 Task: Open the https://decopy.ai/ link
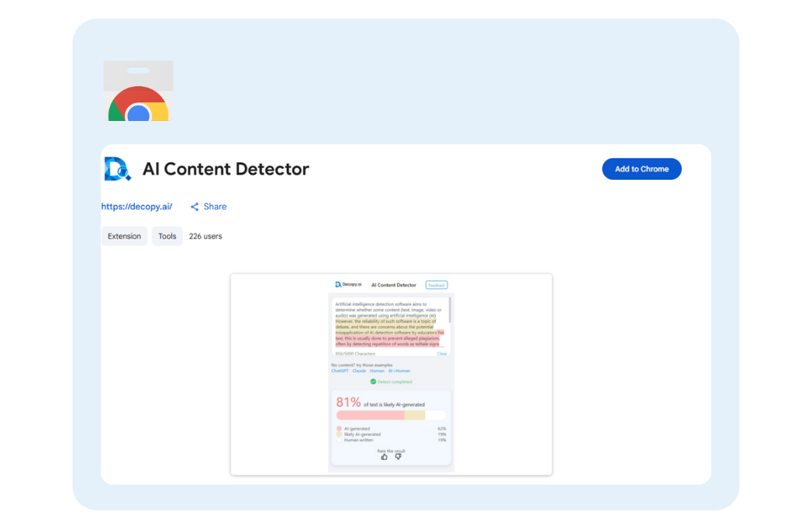[136, 206]
